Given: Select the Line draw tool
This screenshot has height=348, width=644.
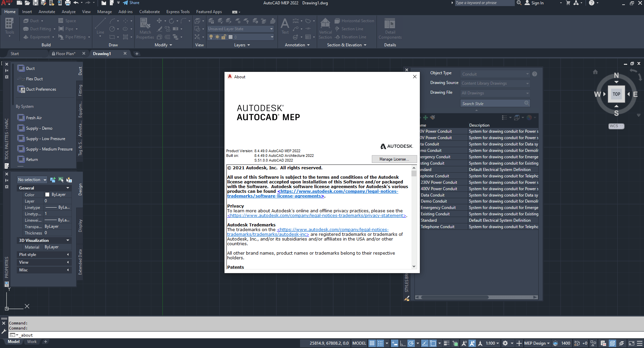Looking at the screenshot, I should 100,27.
